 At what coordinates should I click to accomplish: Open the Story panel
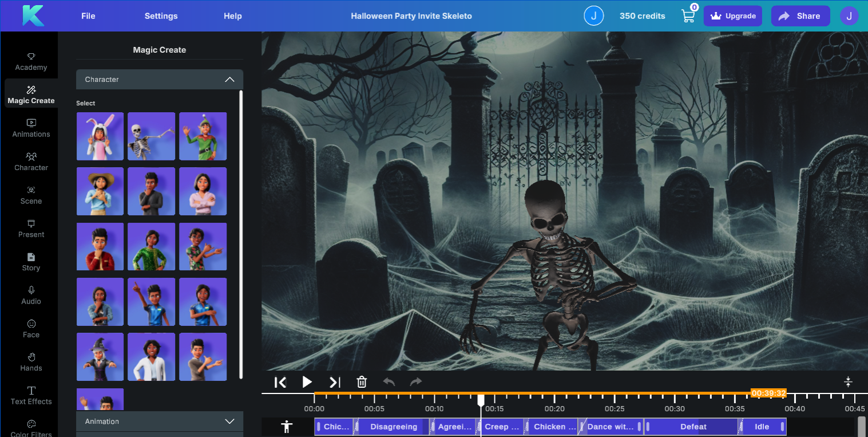click(30, 262)
